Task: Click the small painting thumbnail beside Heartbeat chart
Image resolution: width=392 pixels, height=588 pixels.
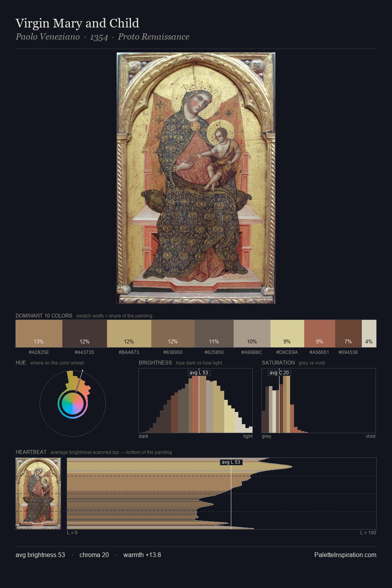Action: click(x=38, y=494)
